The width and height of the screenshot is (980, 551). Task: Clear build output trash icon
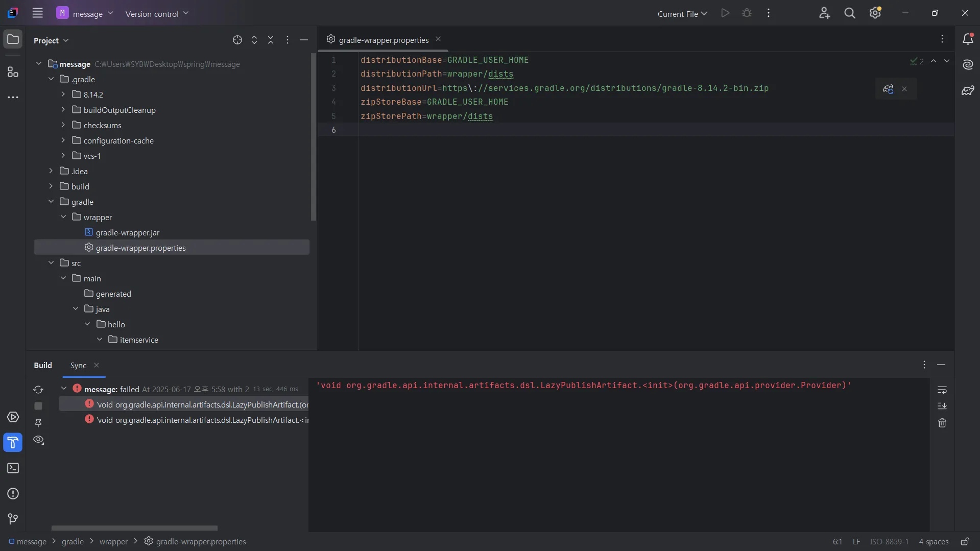(942, 423)
